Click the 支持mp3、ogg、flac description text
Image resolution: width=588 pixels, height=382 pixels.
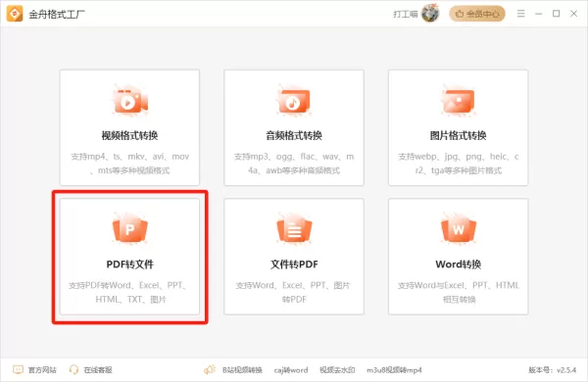point(294,164)
